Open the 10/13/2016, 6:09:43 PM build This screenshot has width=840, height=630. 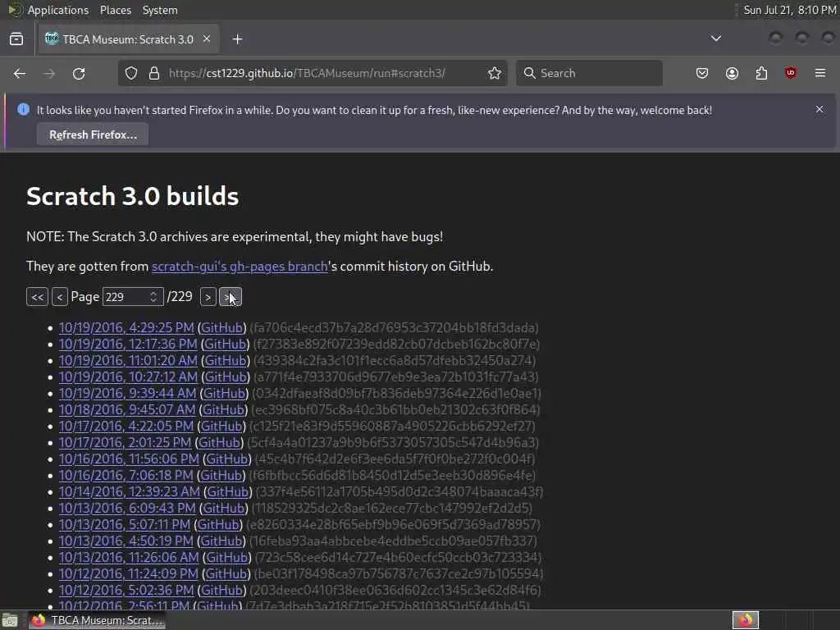click(127, 508)
